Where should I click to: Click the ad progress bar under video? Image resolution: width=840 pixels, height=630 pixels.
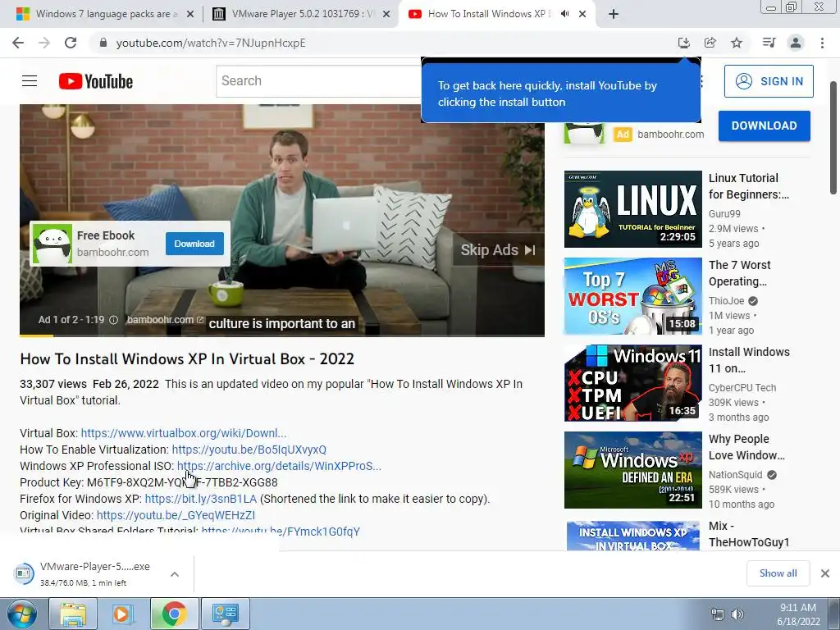282,336
